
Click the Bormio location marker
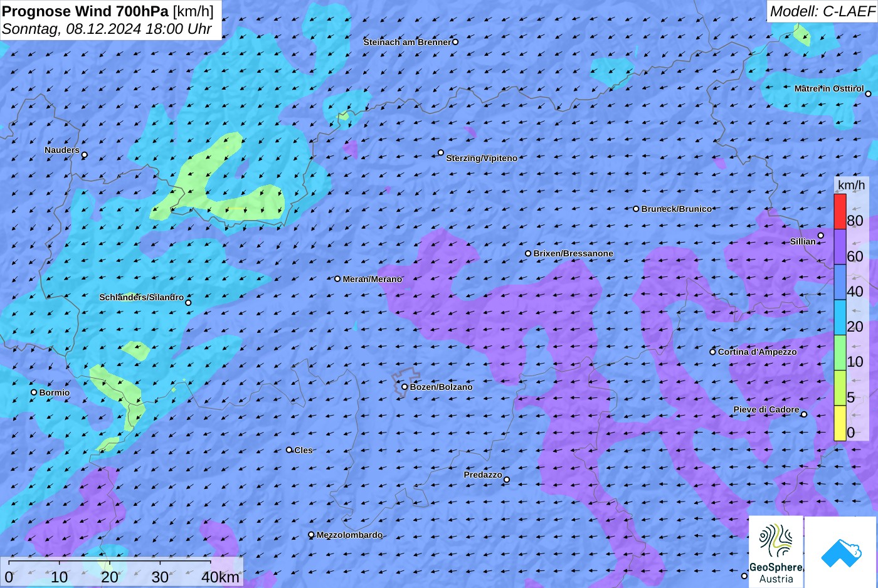tap(34, 392)
